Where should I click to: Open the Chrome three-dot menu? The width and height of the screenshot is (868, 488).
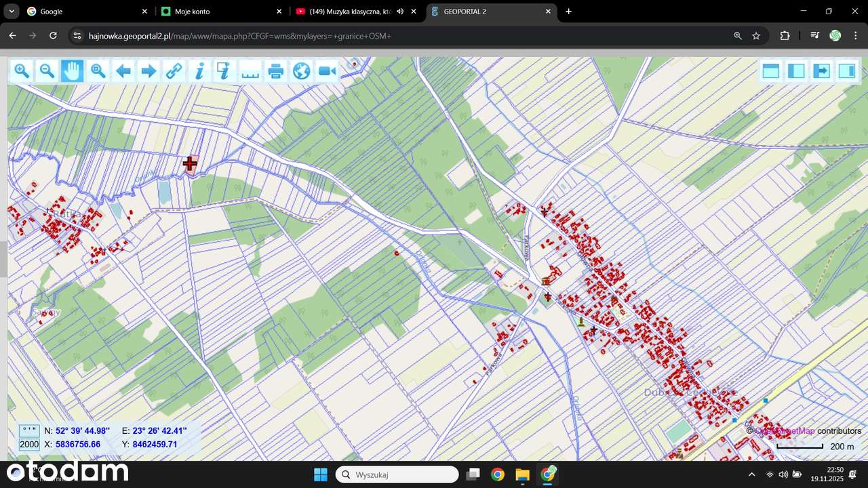[856, 36]
